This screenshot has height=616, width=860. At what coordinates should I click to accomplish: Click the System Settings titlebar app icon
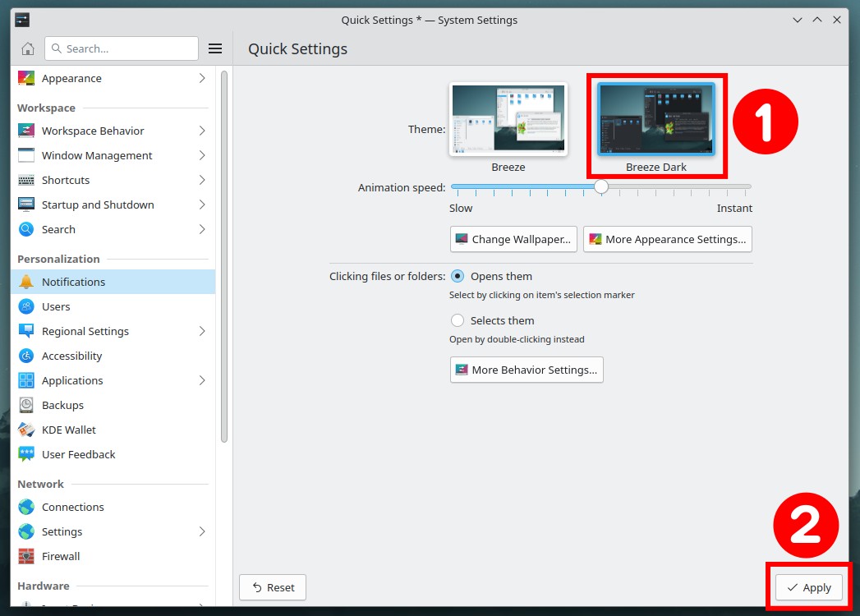pyautogui.click(x=22, y=21)
